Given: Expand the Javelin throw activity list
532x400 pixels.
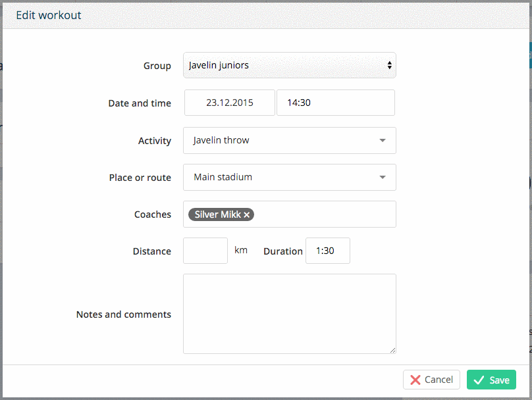Looking at the screenshot, I should pos(290,140).
